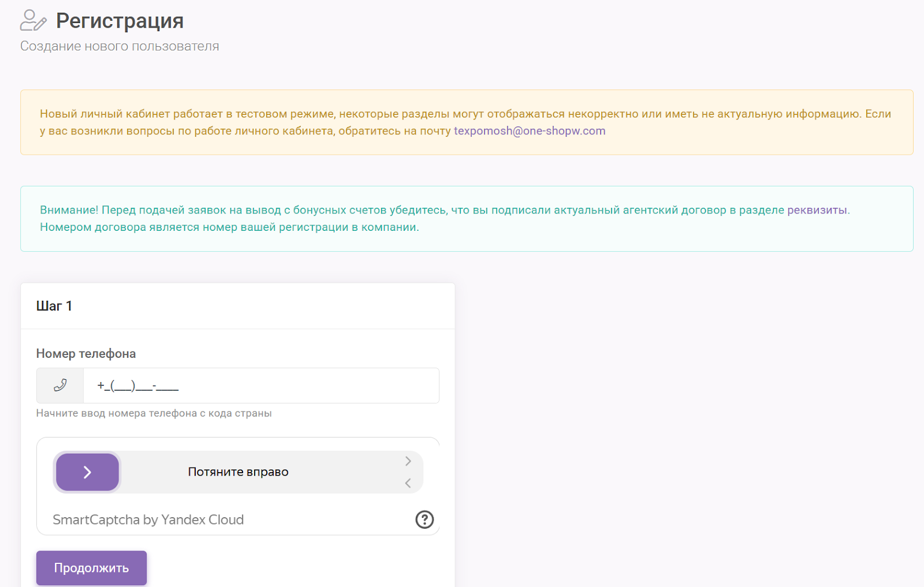Click the hint text under the phone field
The height and width of the screenshot is (587, 924).
pos(154,413)
